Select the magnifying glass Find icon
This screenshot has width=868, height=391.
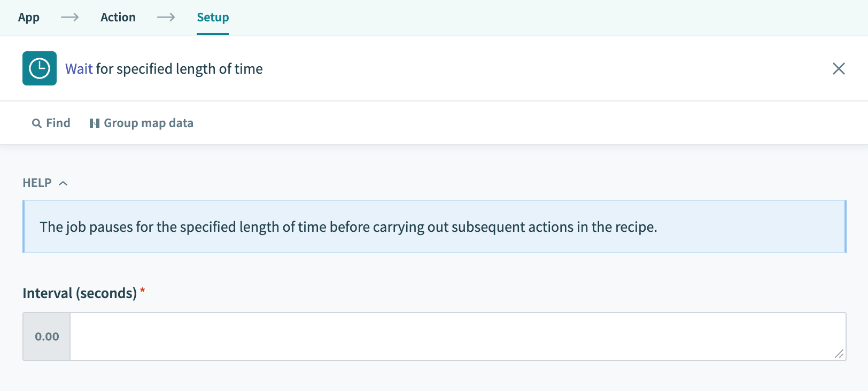pyautogui.click(x=36, y=123)
